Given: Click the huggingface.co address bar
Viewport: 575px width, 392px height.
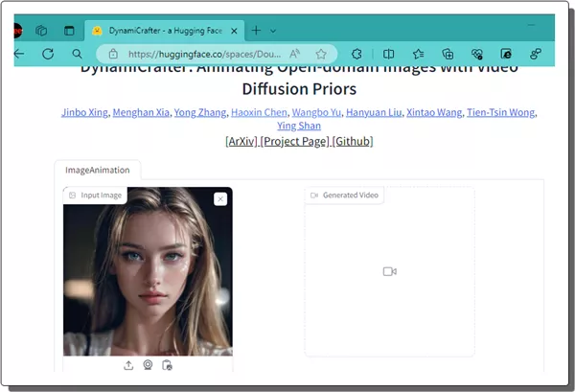Looking at the screenshot, I should [204, 55].
